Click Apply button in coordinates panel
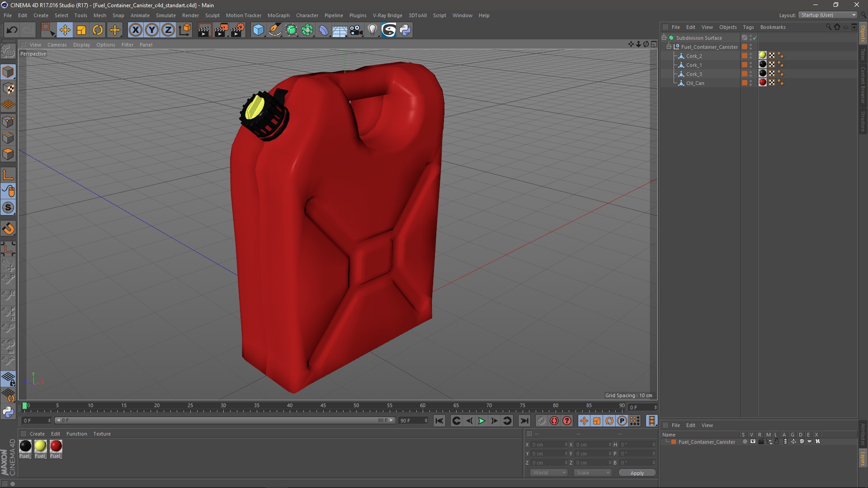Image resolution: width=868 pixels, height=488 pixels. (636, 473)
